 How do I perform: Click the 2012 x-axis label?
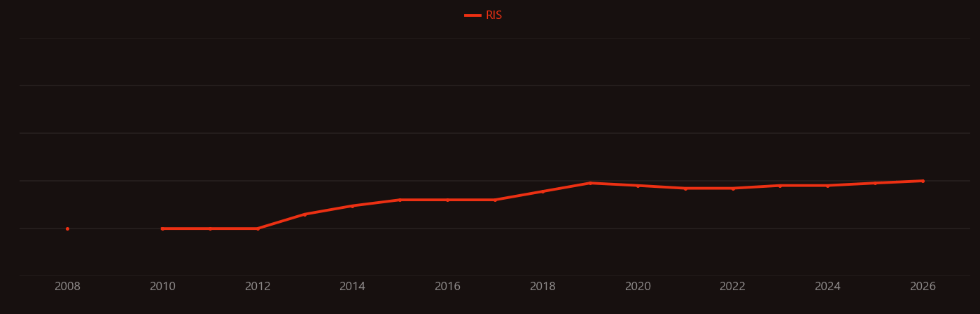point(258,287)
